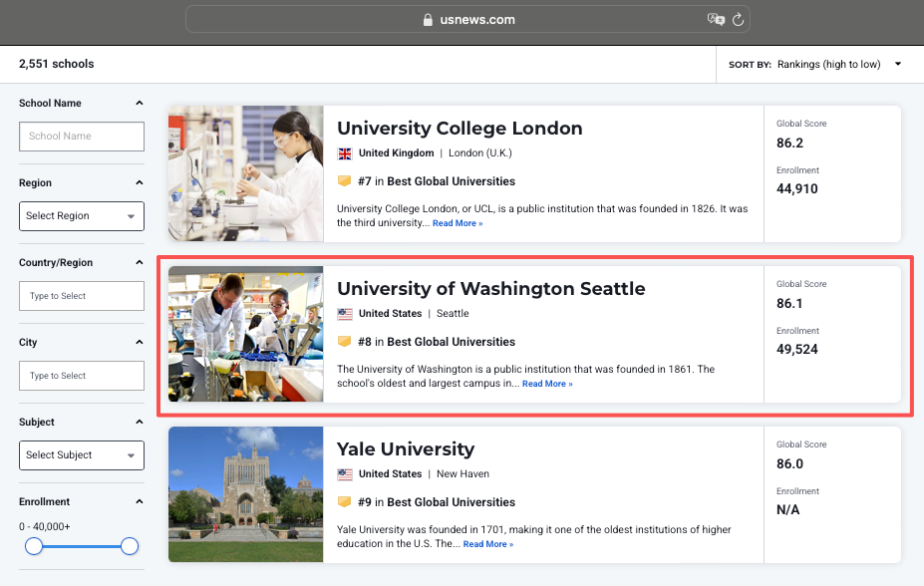Click the United Kingdom flag icon
Screen dimensions: 924x586
[x=345, y=153]
